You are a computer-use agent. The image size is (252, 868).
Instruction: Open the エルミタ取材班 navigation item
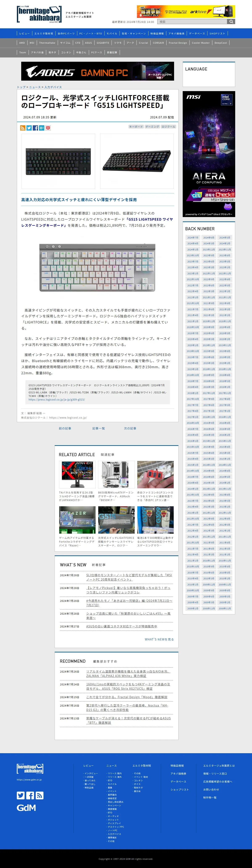pos(44,33)
